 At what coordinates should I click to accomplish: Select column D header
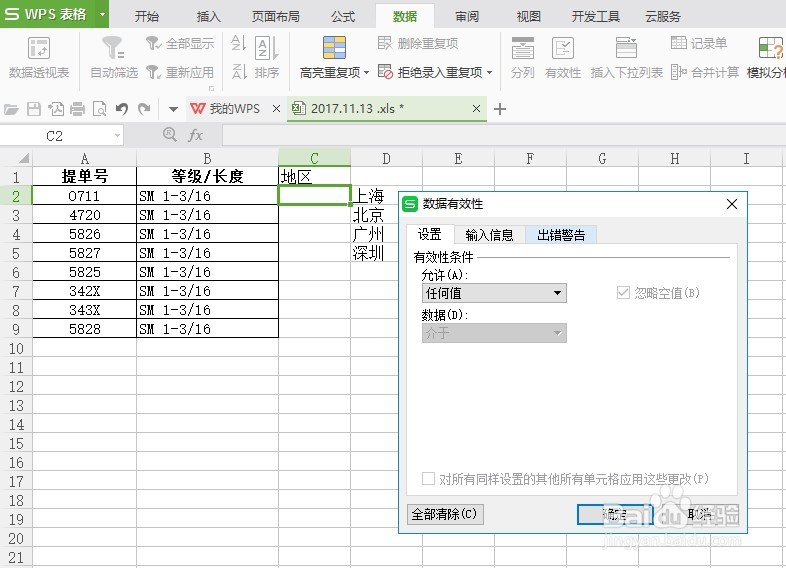tap(386, 158)
